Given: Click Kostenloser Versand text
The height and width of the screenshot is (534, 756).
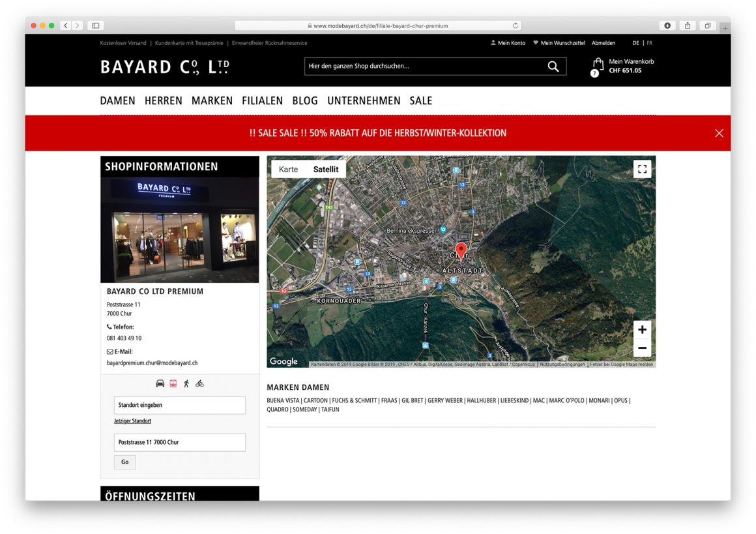Looking at the screenshot, I should 123,43.
